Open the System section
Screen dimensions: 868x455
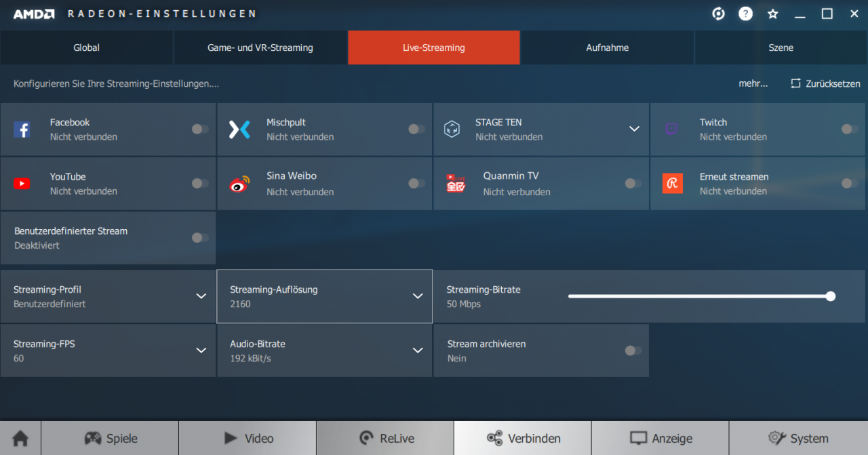798,438
